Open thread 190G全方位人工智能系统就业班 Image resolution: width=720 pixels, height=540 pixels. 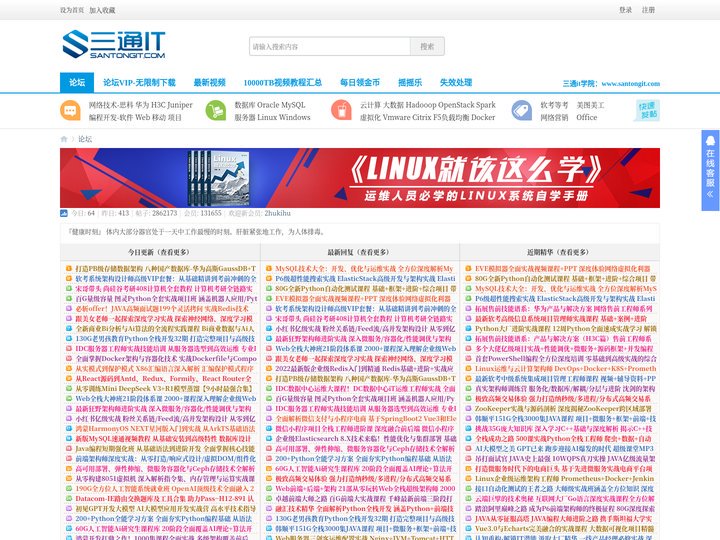pos(165,489)
